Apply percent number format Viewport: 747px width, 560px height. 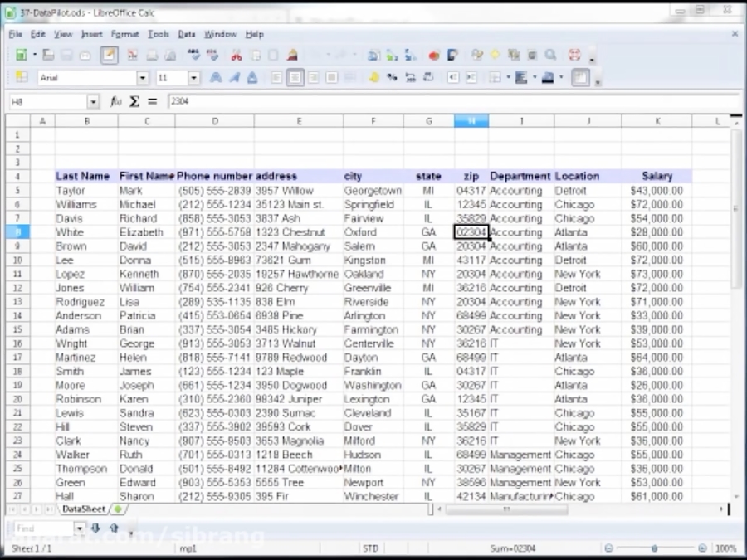coord(391,77)
